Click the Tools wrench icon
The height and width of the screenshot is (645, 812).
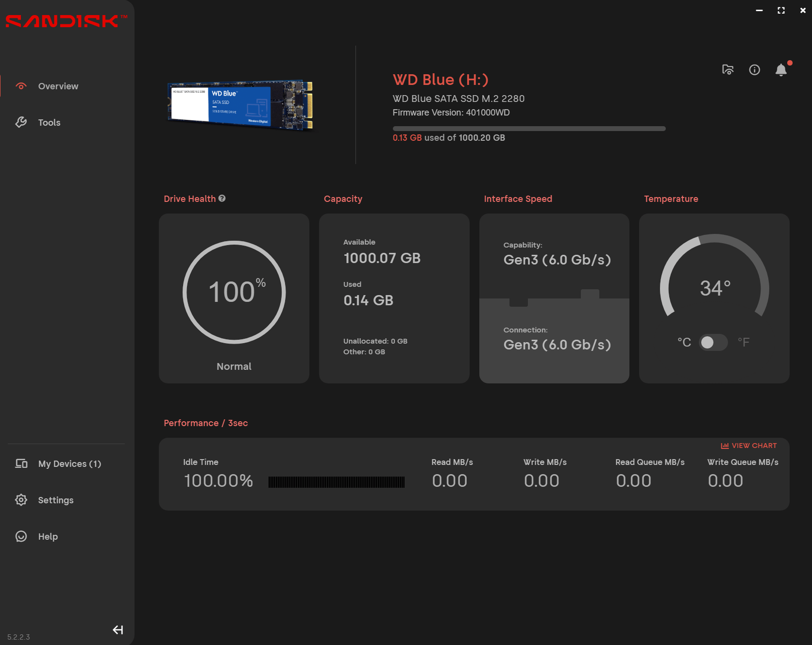point(21,122)
